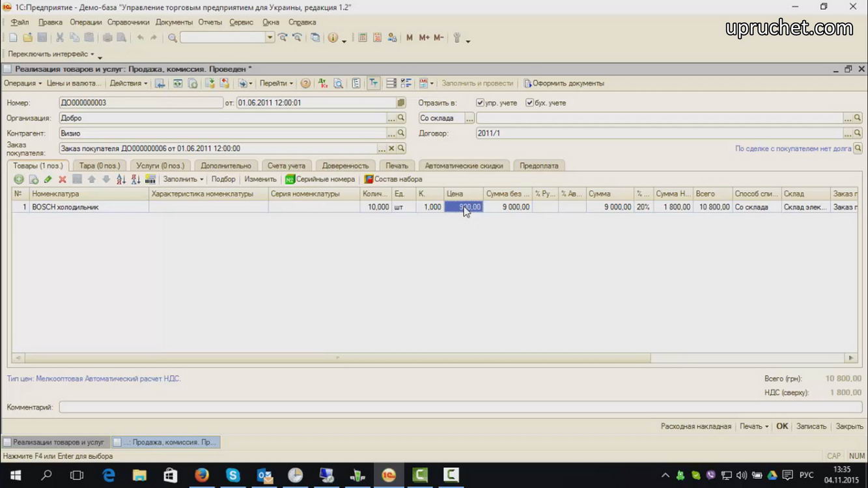The image size is (868, 488).
Task: Click the barcode scan icon
Action: [x=150, y=179]
